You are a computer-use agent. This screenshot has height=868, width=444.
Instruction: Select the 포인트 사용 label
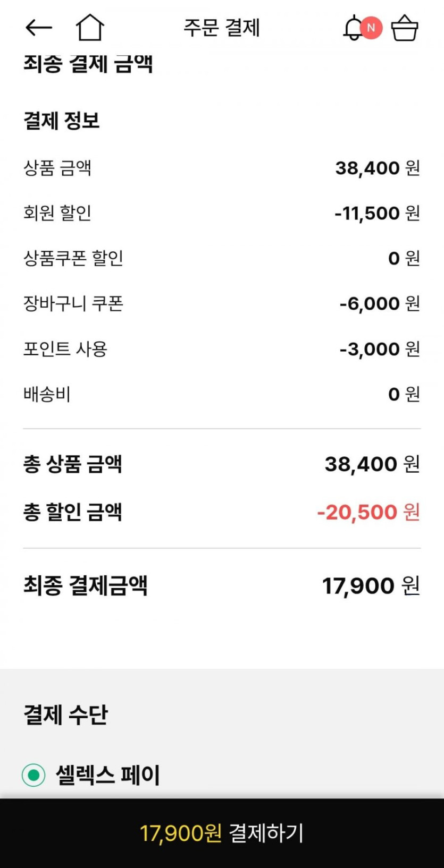coord(65,349)
